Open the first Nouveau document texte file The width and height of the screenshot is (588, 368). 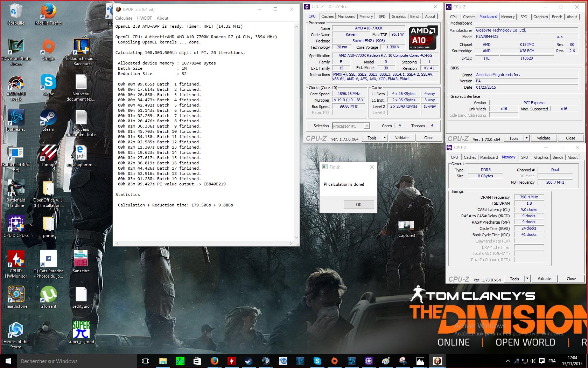pyautogui.click(x=81, y=88)
